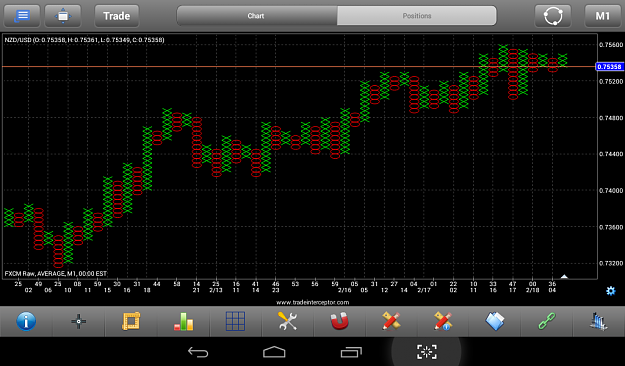Tap the circular refresh/sync icon
625x366 pixels.
(553, 16)
